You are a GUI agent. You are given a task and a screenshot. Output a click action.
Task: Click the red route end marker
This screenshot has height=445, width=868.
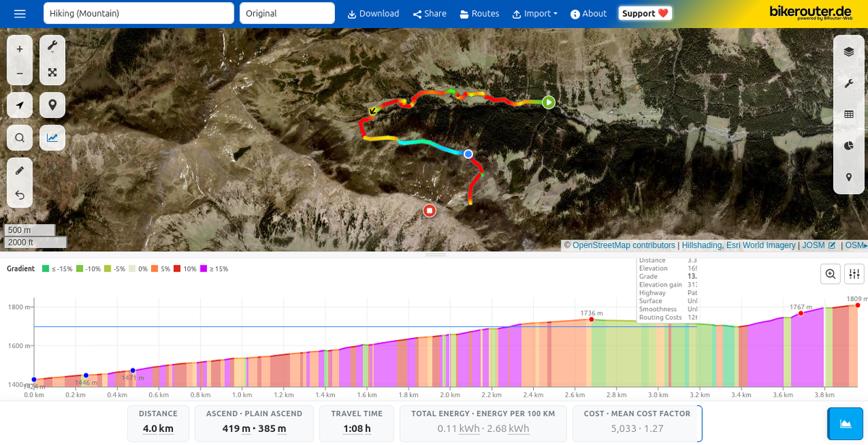tap(430, 211)
